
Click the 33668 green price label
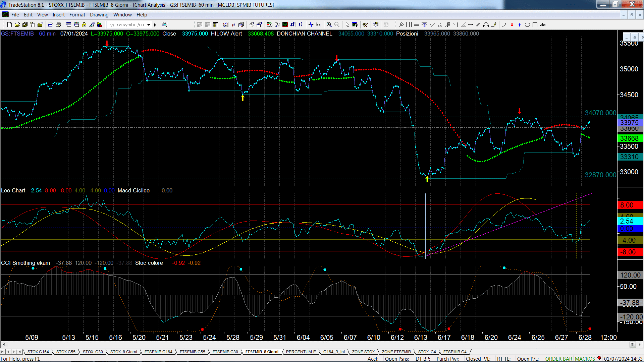point(630,138)
